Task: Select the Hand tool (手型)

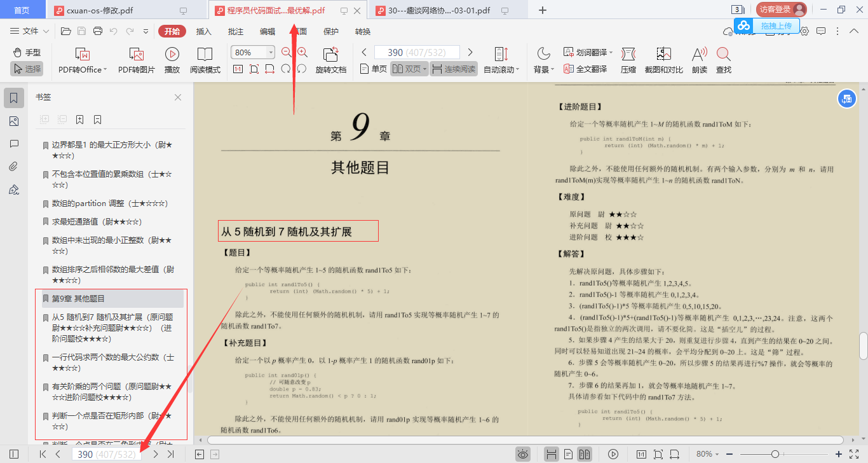Action: tap(27, 52)
